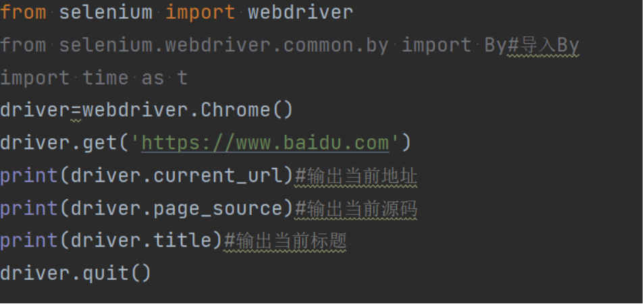Click the orange import keyword on line one
The height and width of the screenshot is (304, 644).
[200, 12]
